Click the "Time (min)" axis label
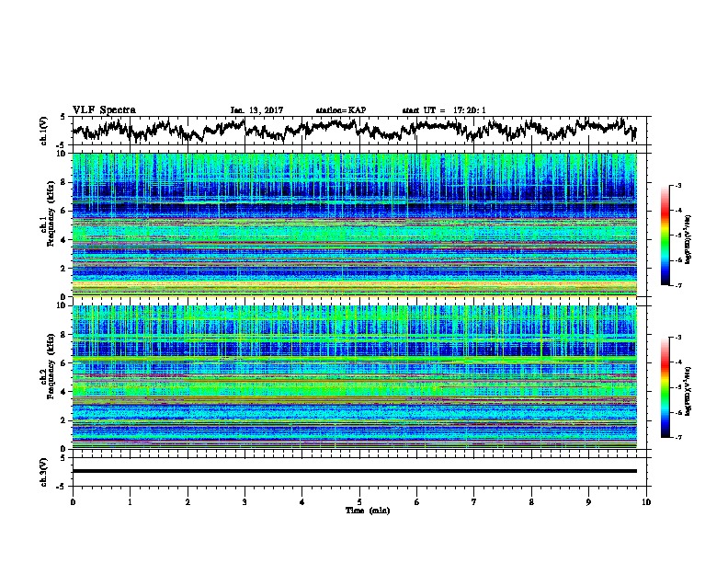This screenshot has width=728, height=563. coord(368,511)
